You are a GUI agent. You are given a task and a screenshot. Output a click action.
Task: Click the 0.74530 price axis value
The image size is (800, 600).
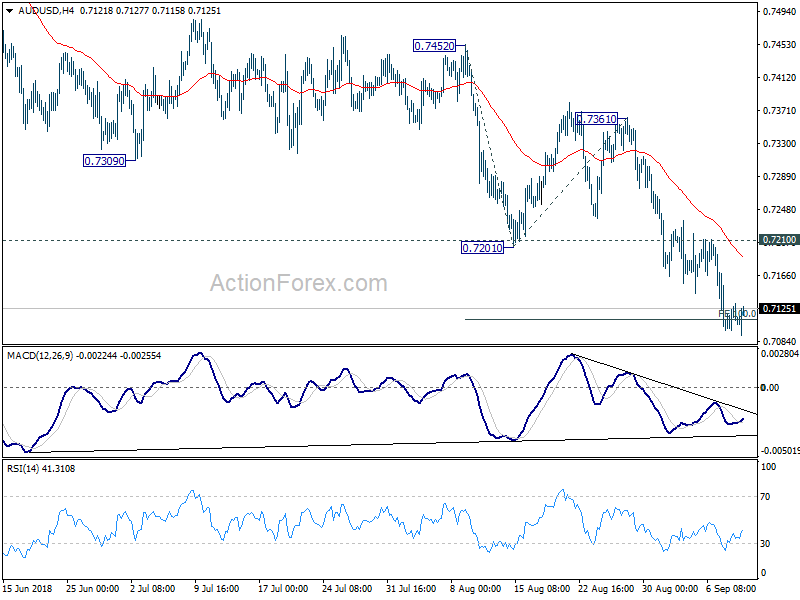779,45
